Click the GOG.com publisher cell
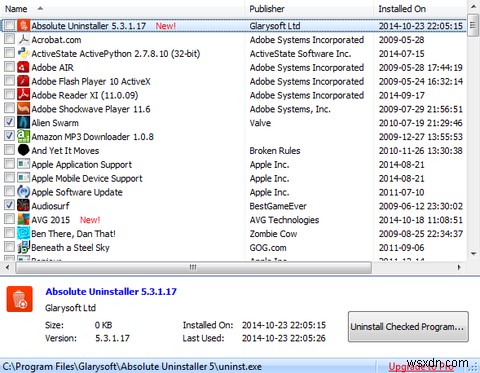The width and height of the screenshot is (480, 373). click(268, 248)
